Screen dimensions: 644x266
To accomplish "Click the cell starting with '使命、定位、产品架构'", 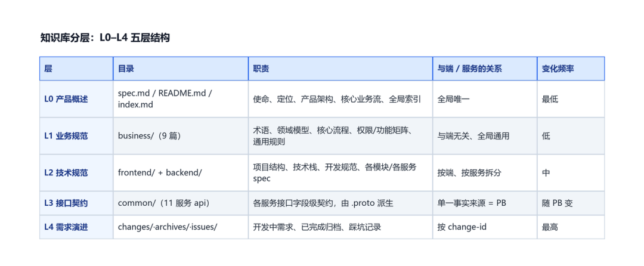I will click(340, 100).
